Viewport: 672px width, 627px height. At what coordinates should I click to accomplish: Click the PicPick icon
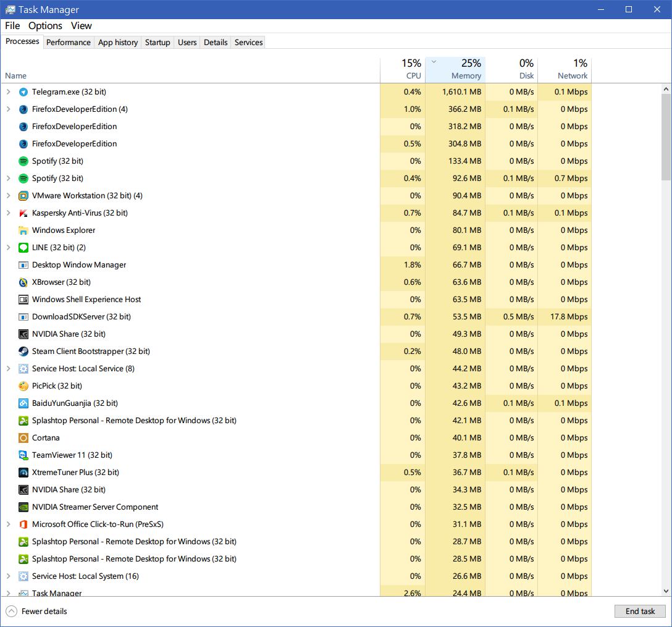point(23,386)
